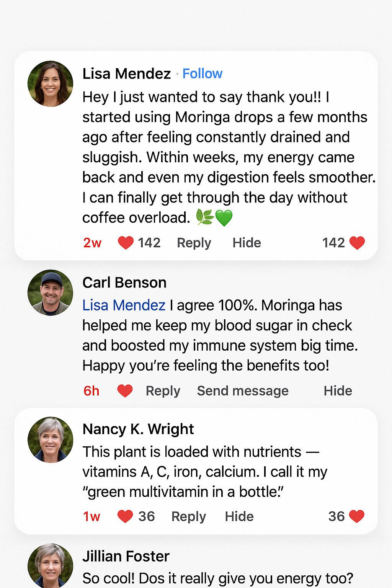Open Carl Benson's avatar

pos(50,293)
